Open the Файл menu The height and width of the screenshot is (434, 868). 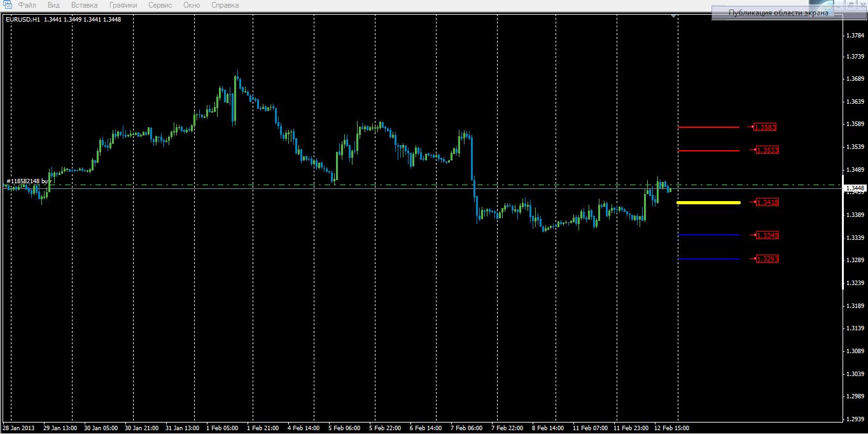click(x=27, y=5)
